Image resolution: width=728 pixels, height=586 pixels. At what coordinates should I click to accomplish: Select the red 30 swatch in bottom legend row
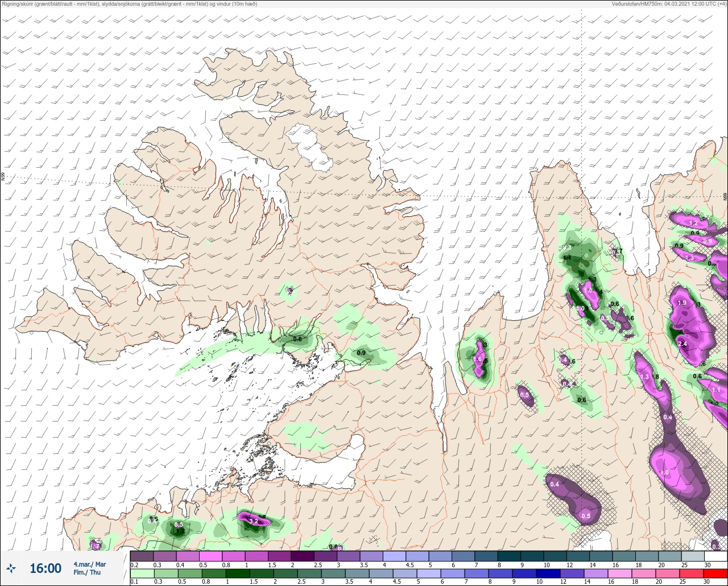pyautogui.click(x=716, y=574)
